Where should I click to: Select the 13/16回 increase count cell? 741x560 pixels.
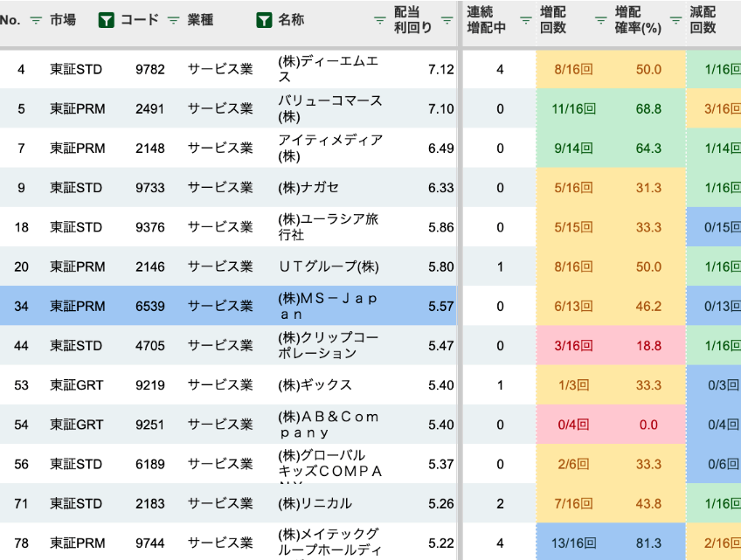574,543
